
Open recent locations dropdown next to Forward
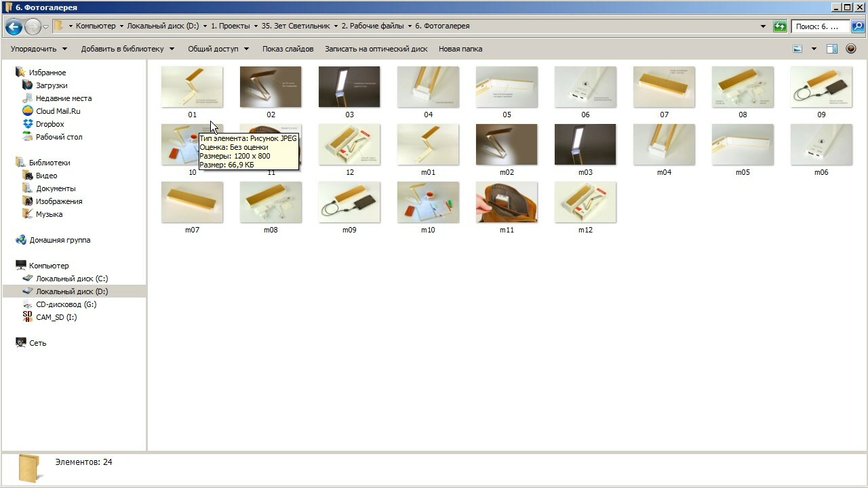[x=45, y=26]
